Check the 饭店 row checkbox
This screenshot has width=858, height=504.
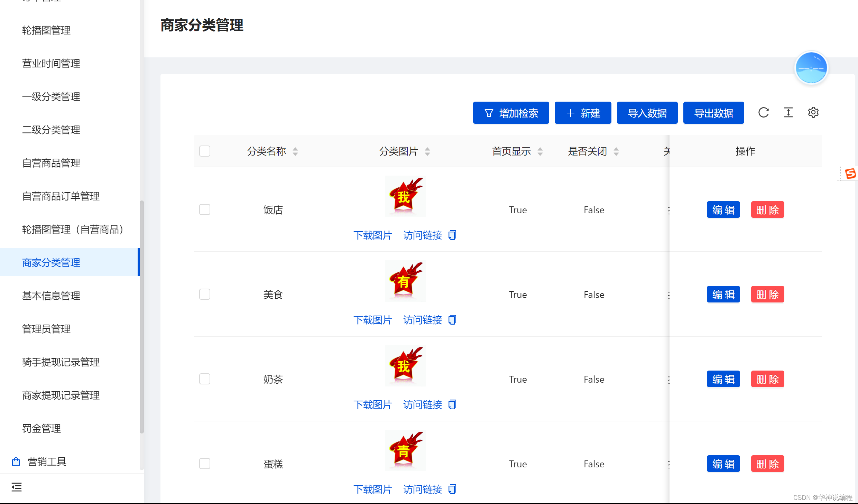(205, 209)
